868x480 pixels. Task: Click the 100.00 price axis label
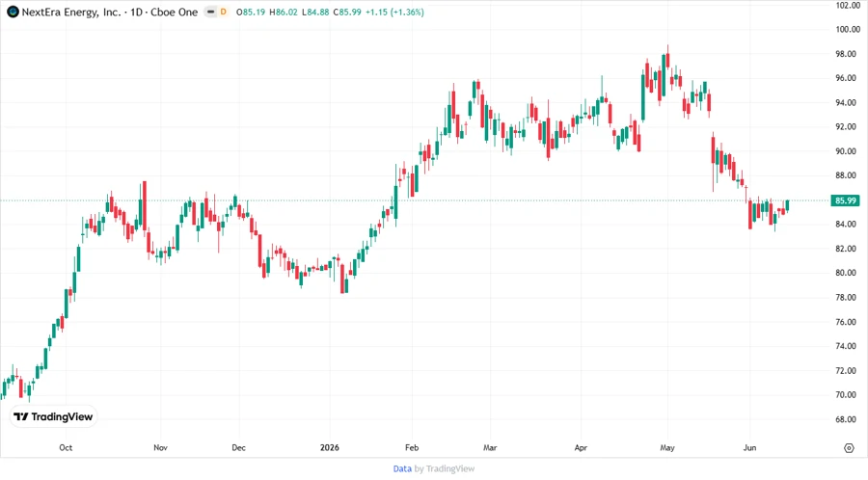pyautogui.click(x=848, y=29)
